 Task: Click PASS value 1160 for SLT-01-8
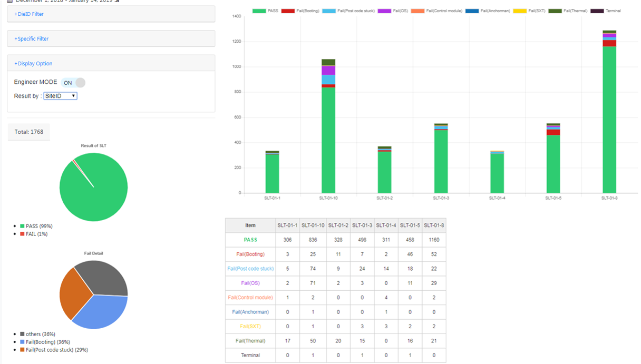click(435, 240)
